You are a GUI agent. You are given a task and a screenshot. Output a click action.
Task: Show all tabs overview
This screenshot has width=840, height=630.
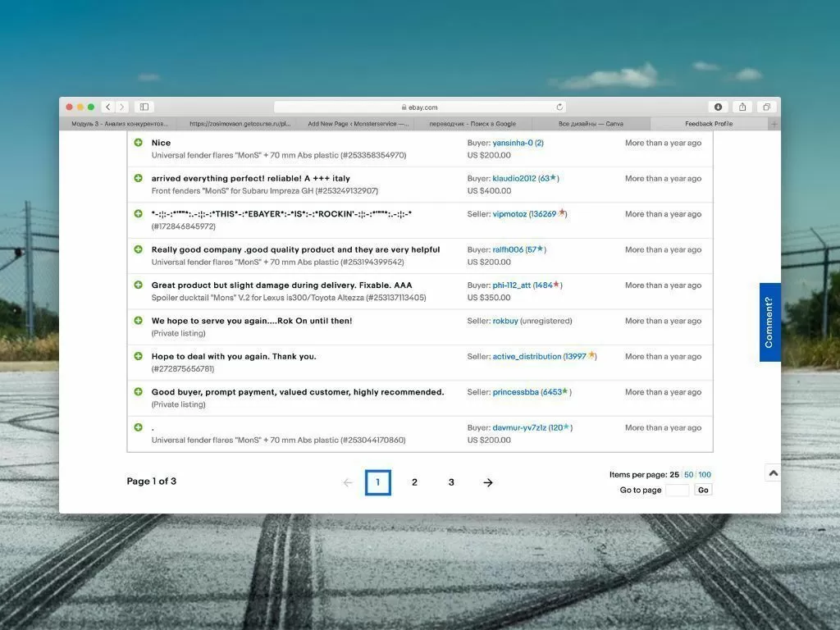[x=765, y=107]
